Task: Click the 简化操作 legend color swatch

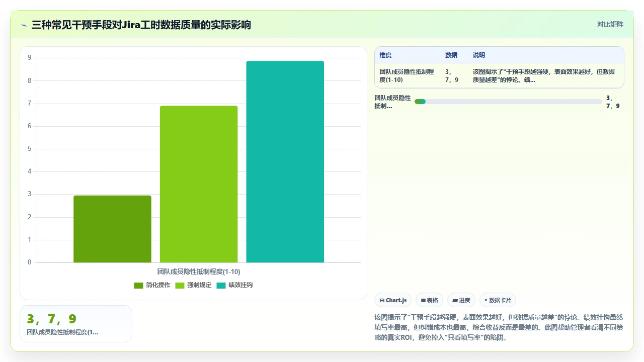Action: coord(138,286)
